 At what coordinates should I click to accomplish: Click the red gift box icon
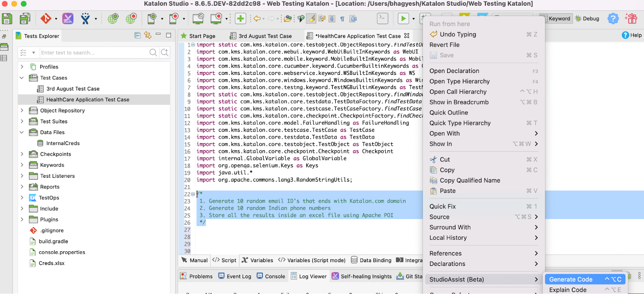click(631, 19)
